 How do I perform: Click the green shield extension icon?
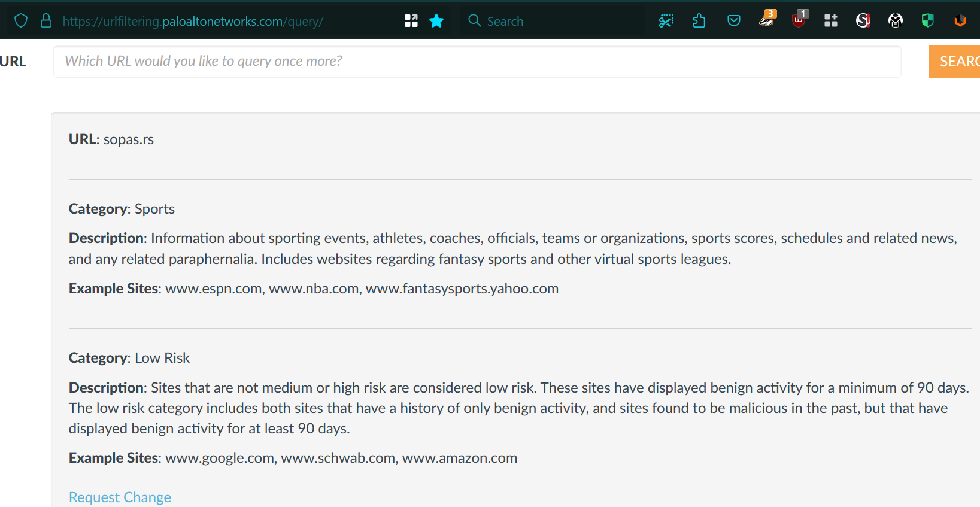coord(928,21)
